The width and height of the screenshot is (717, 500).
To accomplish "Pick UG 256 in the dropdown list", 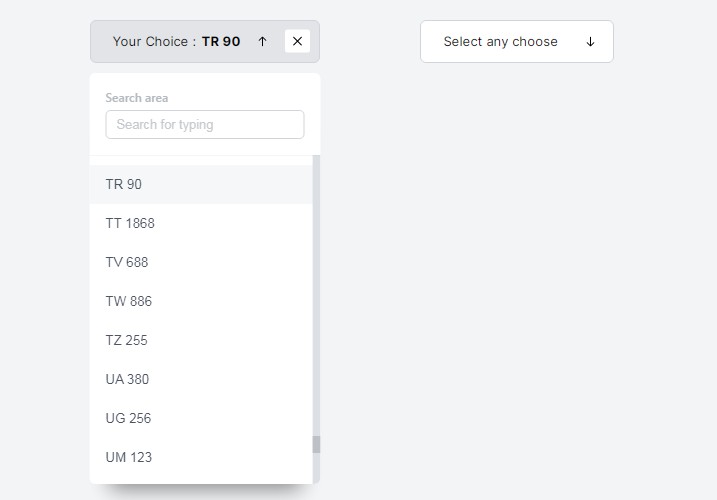I will coord(128,418).
